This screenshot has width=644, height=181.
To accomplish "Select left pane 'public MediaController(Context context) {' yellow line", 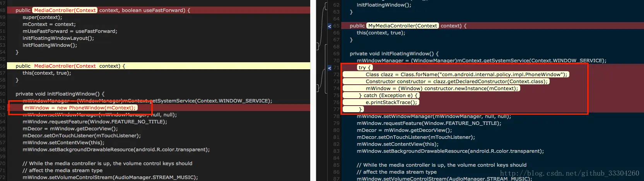I will [159, 66].
